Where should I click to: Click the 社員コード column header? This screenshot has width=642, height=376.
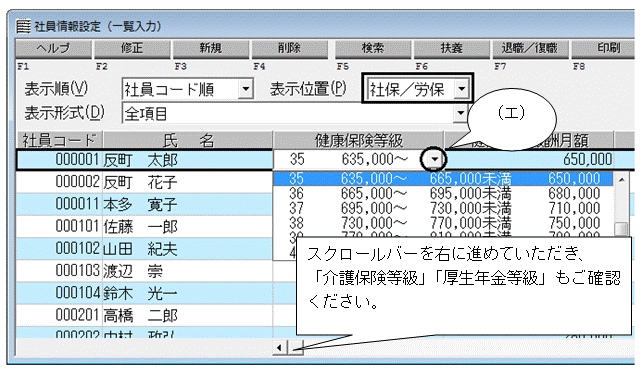59,140
